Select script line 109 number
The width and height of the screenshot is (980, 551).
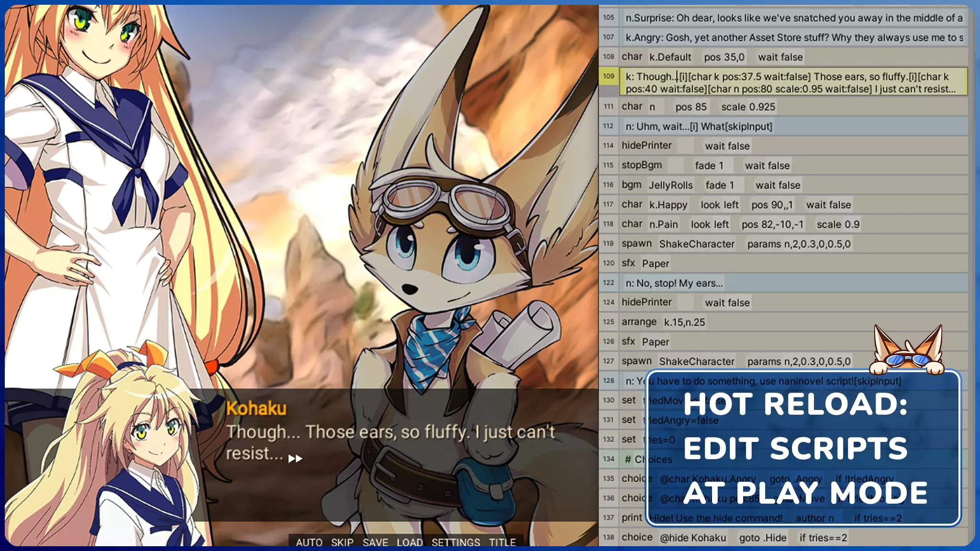(608, 76)
